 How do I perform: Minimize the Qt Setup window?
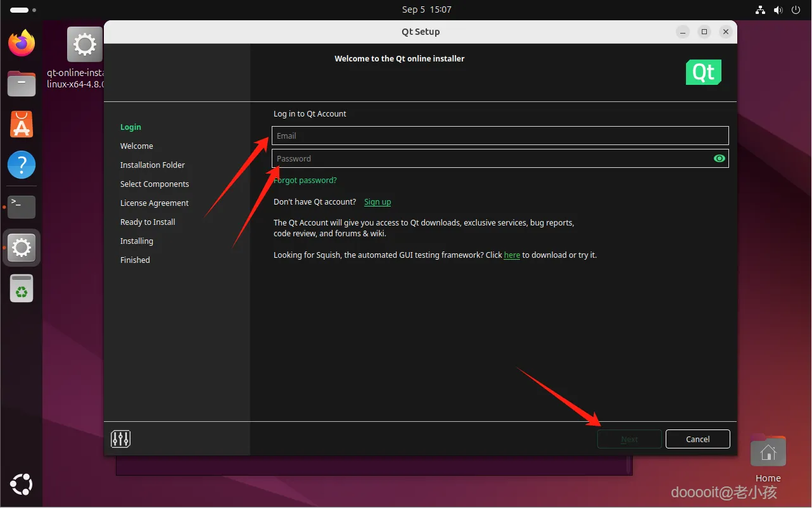click(682, 32)
